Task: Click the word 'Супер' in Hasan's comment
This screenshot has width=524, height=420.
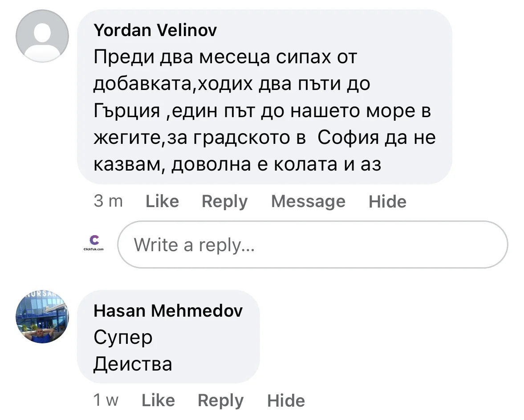Action: coord(123,337)
